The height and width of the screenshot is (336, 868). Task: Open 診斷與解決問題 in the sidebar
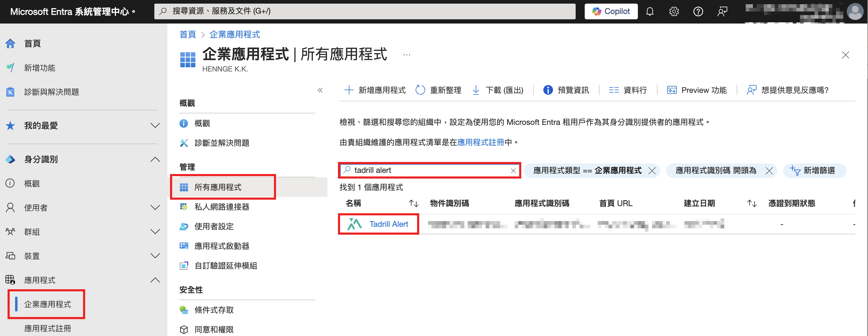[51, 92]
